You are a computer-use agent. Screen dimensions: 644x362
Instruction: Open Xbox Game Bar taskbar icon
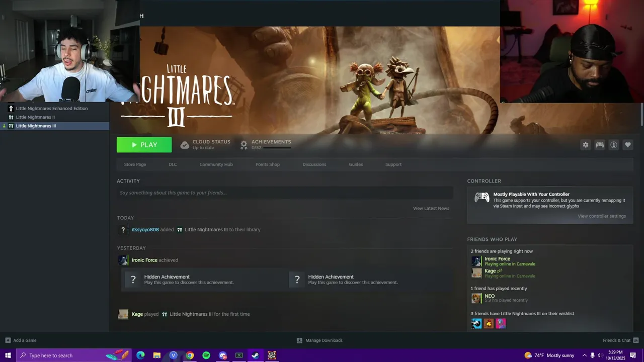click(x=239, y=355)
